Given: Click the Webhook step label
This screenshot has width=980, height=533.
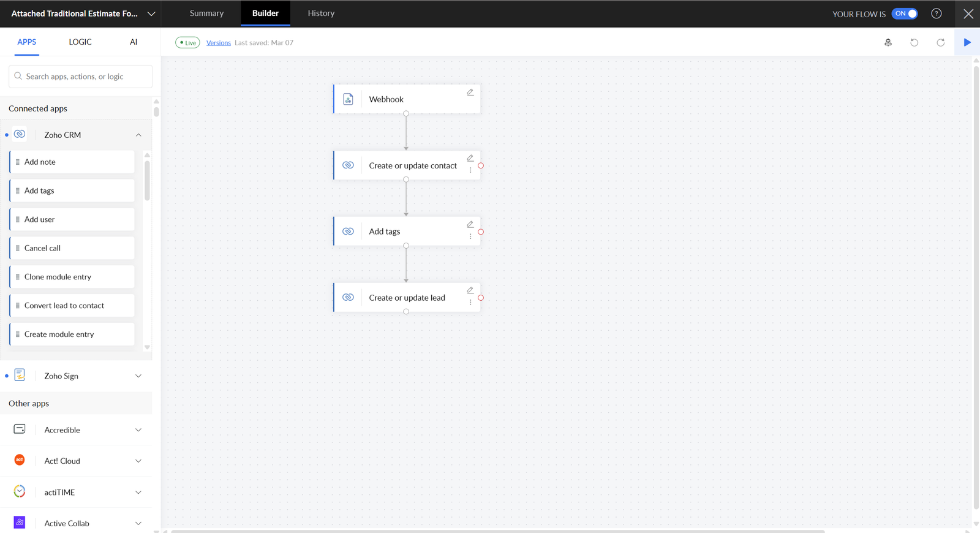Looking at the screenshot, I should [386, 99].
